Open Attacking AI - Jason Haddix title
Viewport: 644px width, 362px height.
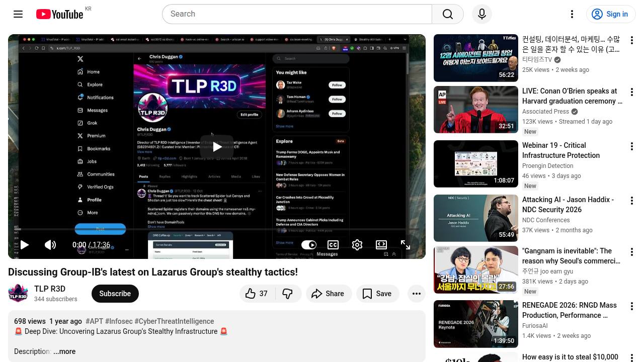pos(568,205)
